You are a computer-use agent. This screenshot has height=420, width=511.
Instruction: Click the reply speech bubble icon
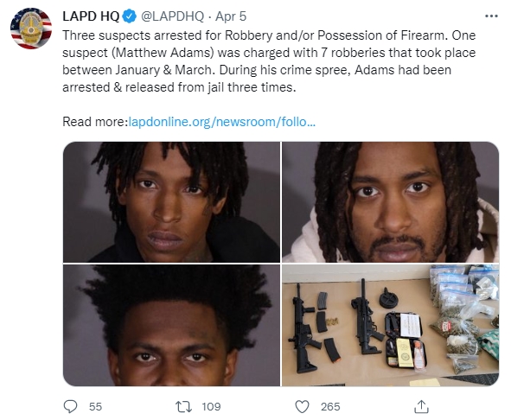point(70,407)
